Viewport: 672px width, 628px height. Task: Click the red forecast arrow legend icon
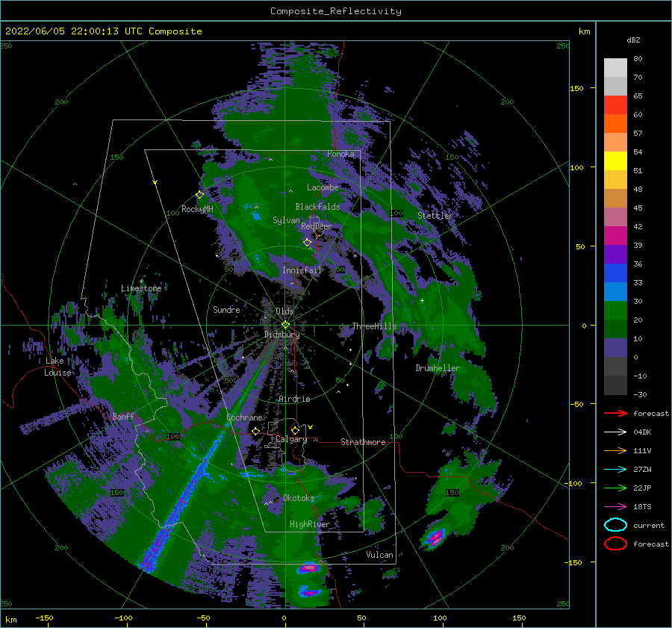pos(615,413)
